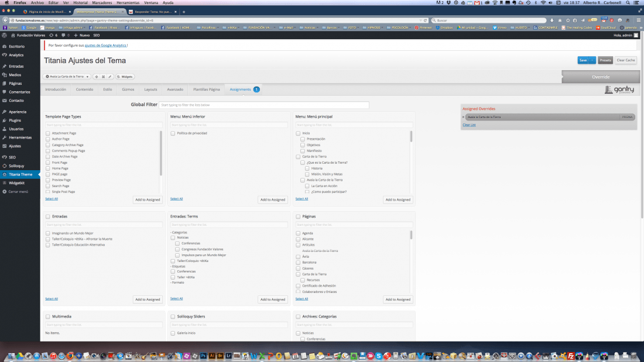The image size is (644, 362).
Task: Open Páginas in the sidebar
Action: tap(15, 83)
